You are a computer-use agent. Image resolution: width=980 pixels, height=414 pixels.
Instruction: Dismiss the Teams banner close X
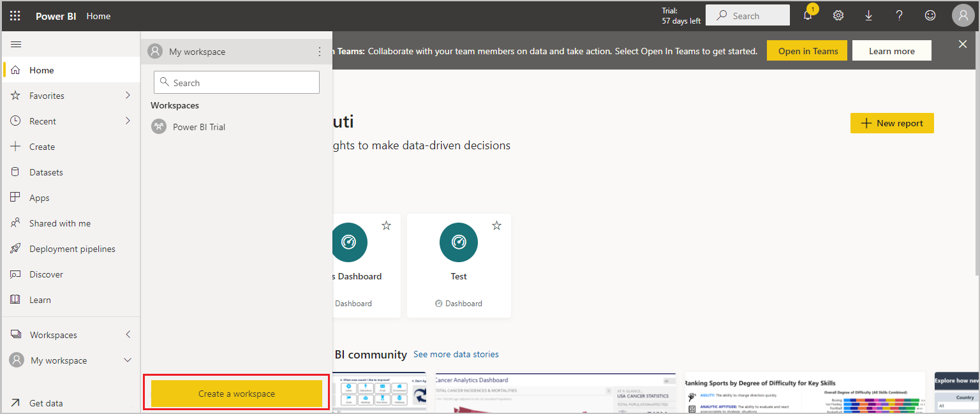[x=963, y=44]
